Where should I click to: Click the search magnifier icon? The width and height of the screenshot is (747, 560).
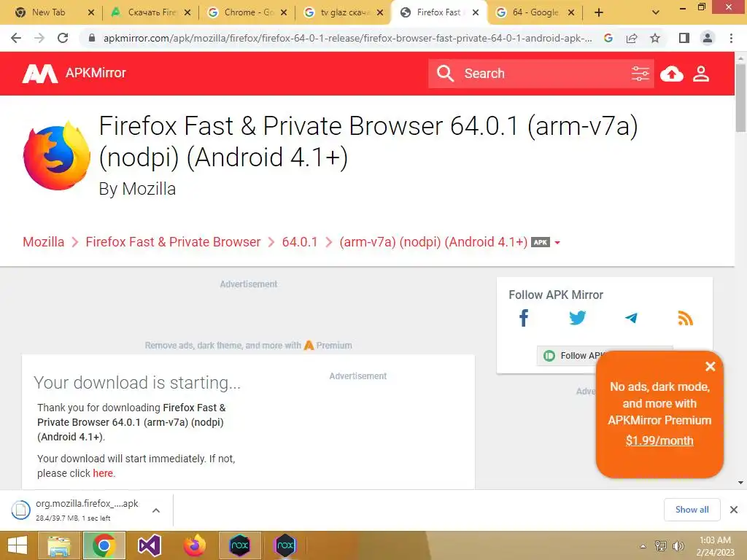[446, 74]
